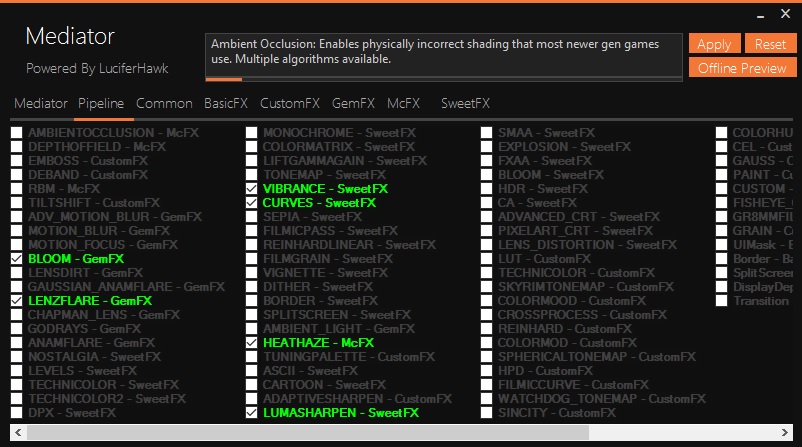Click the horizontal scrollbar thumb
The image size is (802, 447).
[x=308, y=433]
